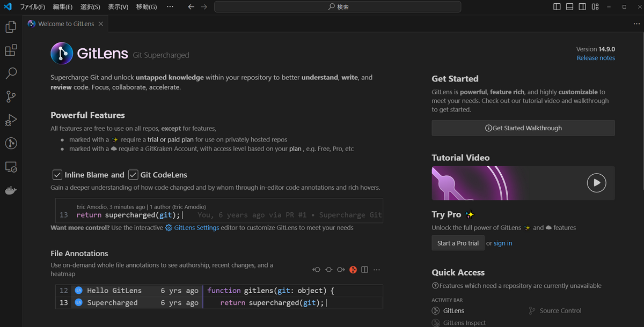
Task: Open the ellipsis menu under File Annotations
Action: (377, 270)
